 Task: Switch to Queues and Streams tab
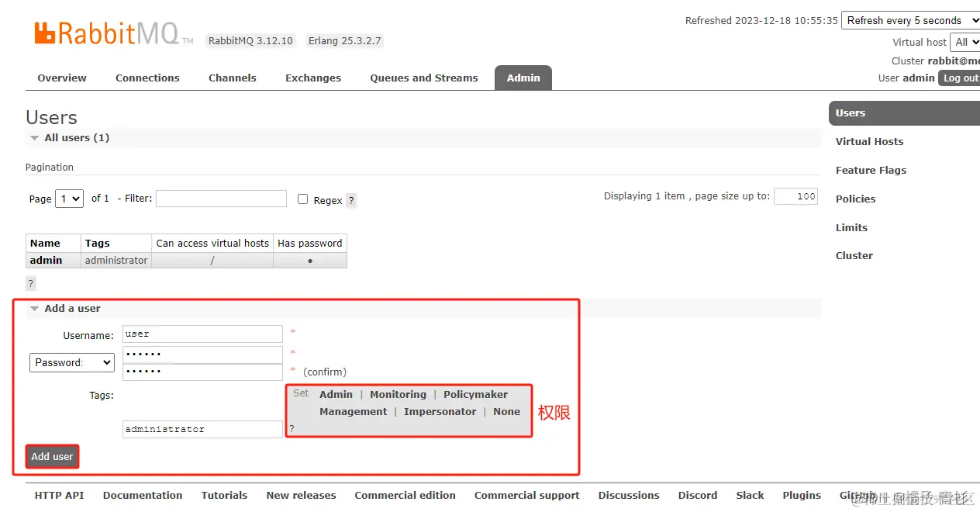click(x=424, y=78)
